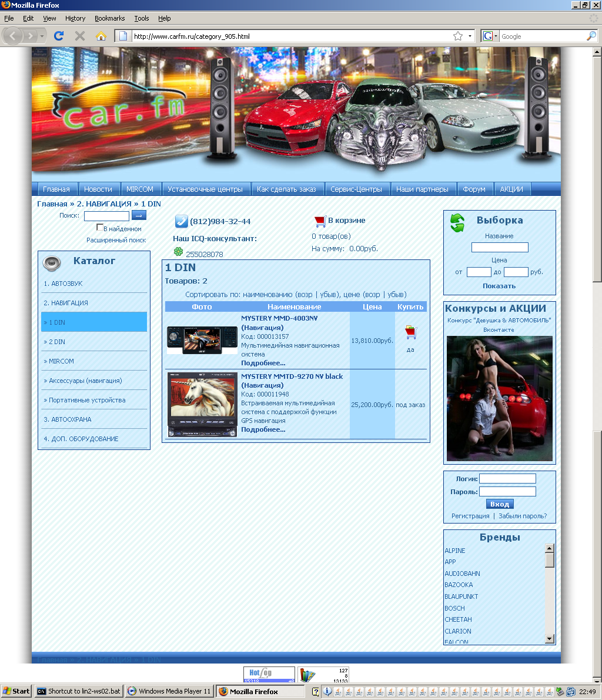Image resolution: width=602 pixels, height=700 pixels.
Task: Click the browser forward arrow
Action: tap(31, 36)
